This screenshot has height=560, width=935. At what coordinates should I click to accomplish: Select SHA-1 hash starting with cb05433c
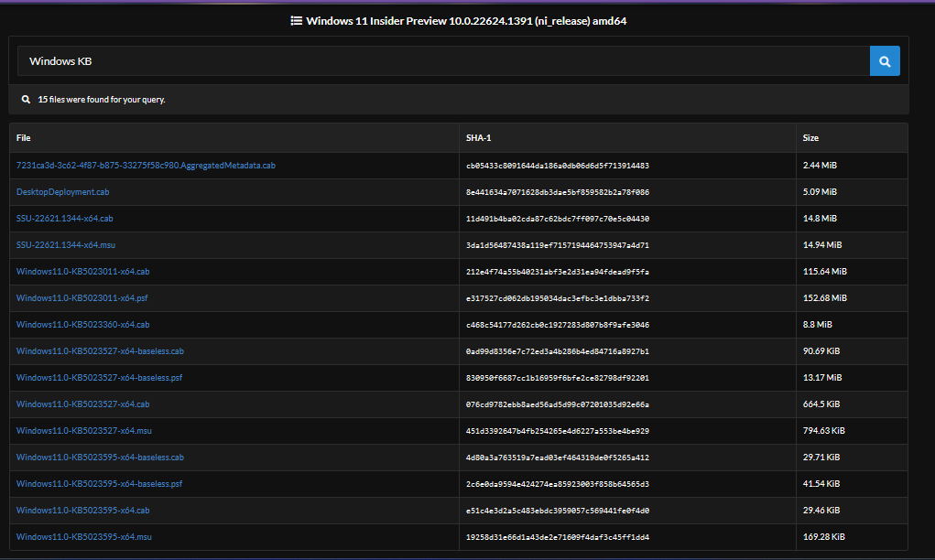(x=558, y=166)
